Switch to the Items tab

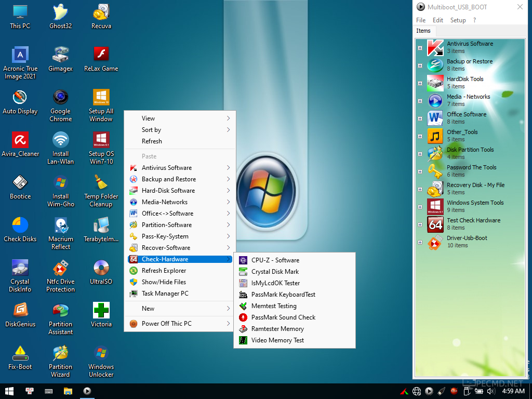tap(423, 31)
